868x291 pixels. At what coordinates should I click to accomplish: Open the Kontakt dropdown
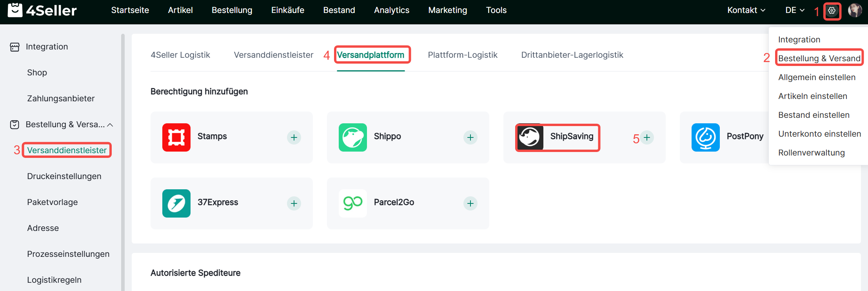tap(746, 10)
